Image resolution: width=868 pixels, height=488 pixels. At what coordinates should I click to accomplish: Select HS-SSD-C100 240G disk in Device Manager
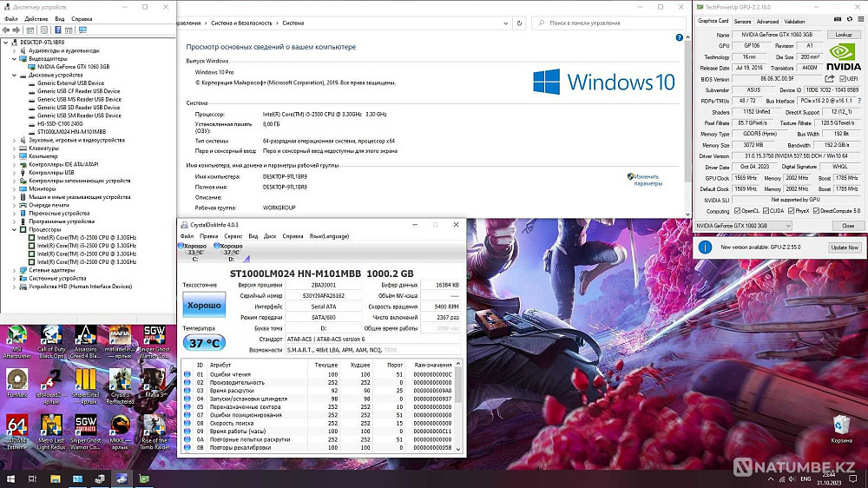(60, 123)
